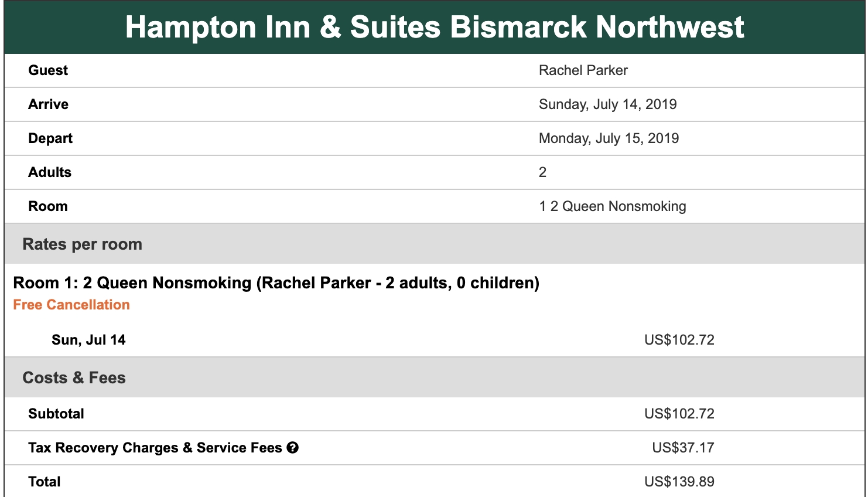Click the Costs & Fees section header
The height and width of the screenshot is (497, 868).
74,378
